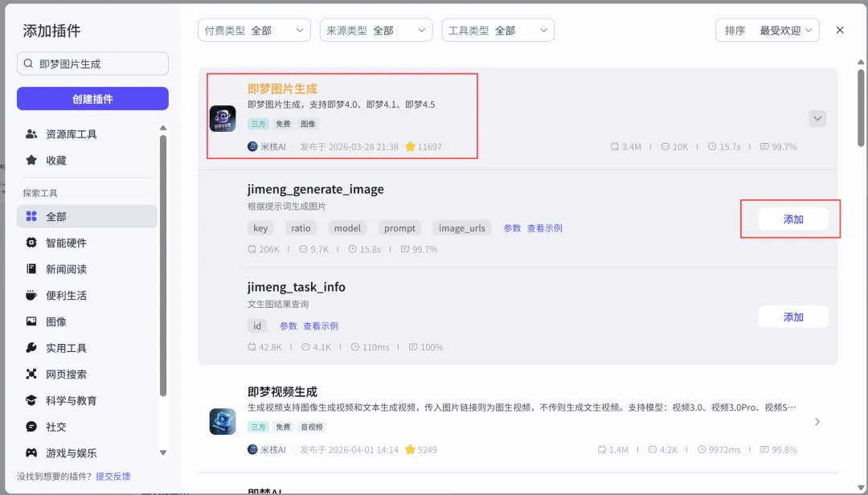The height and width of the screenshot is (495, 868).
Task: Expand the 即梦视频生成 plugin arrow
Action: [817, 421]
